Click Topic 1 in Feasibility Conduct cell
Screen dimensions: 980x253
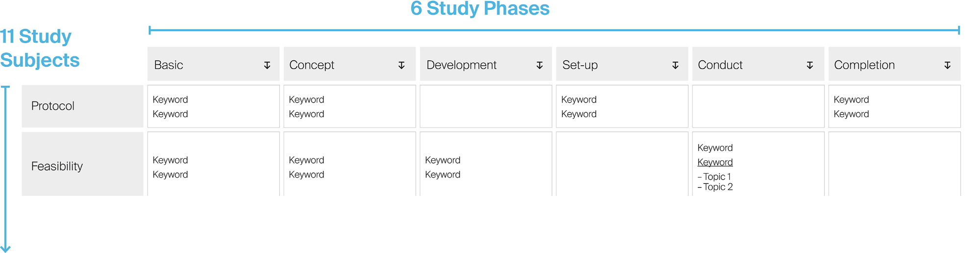714,177
